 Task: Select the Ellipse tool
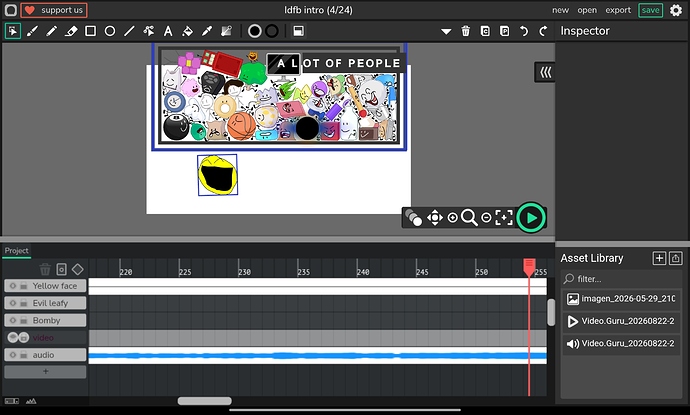coord(110,31)
